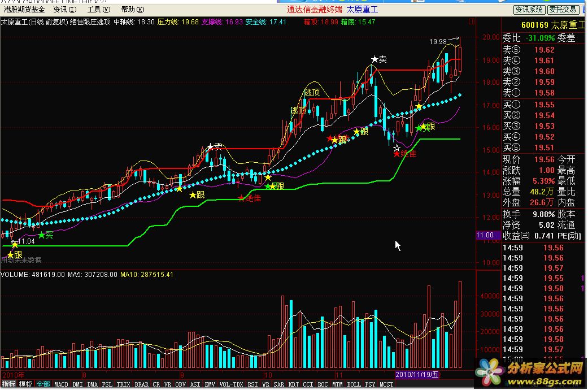Switch to the PSY indicator
The image size is (588, 390).
[370, 384]
